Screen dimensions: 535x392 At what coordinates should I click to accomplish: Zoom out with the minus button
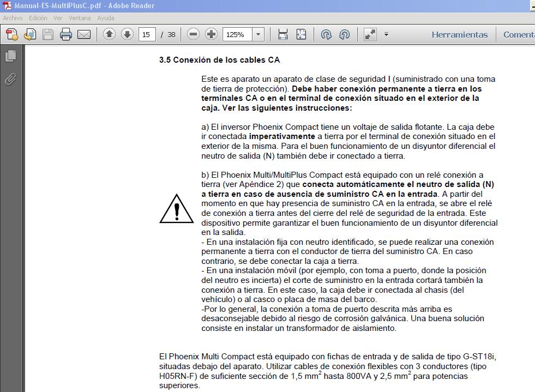pyautogui.click(x=193, y=34)
